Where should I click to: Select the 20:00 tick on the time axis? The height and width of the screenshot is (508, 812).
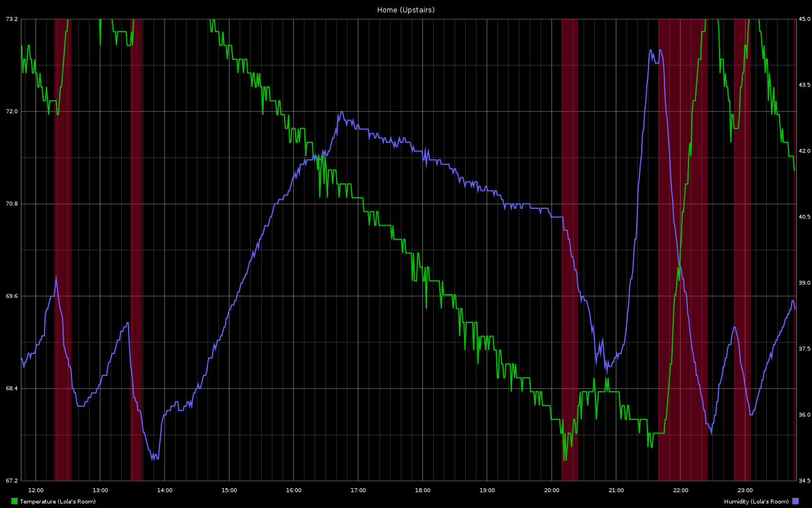point(551,490)
